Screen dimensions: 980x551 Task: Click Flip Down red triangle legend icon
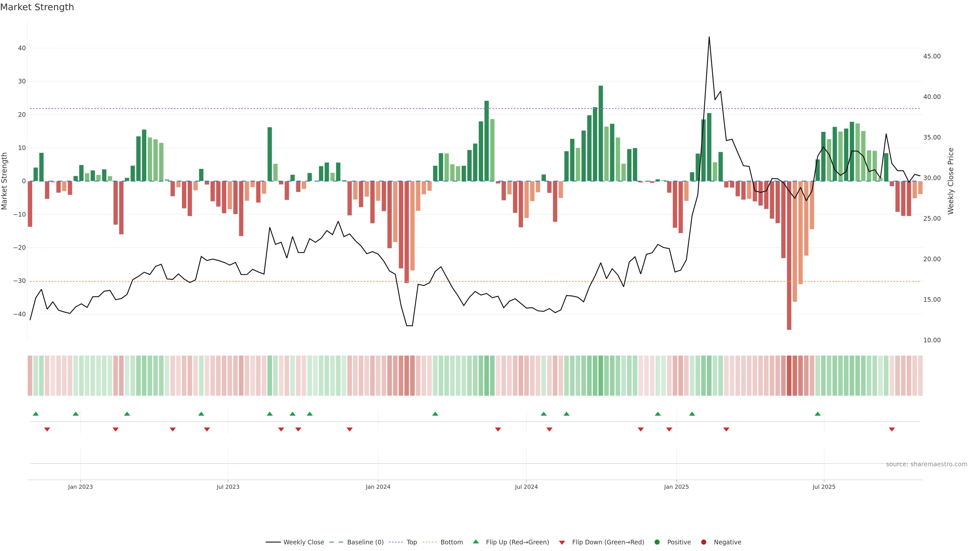click(x=562, y=542)
